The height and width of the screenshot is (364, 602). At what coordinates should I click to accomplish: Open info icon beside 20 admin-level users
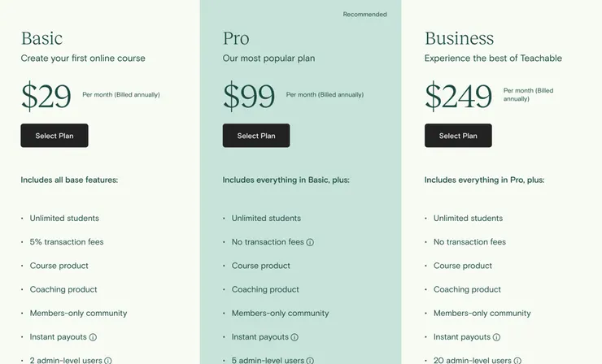click(x=517, y=360)
